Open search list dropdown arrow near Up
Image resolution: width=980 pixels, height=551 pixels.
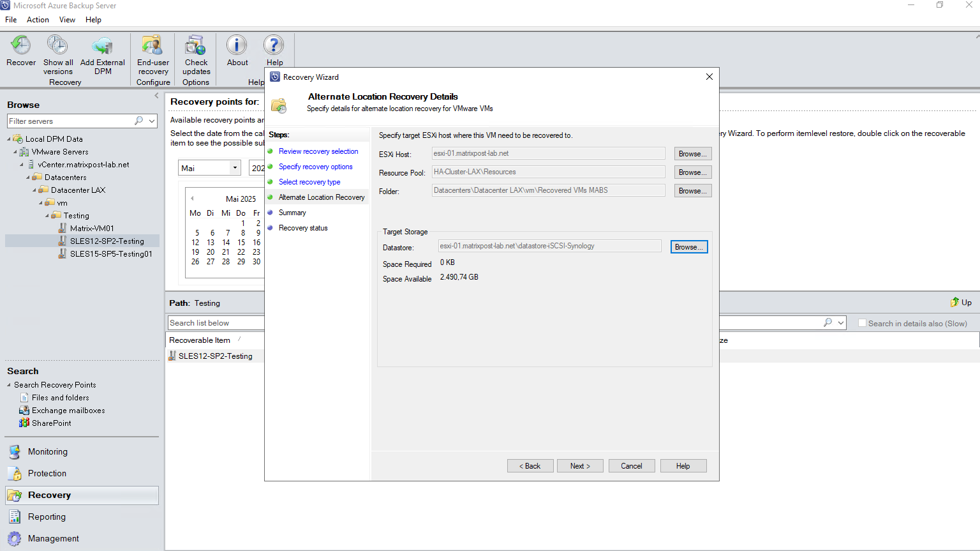(x=841, y=323)
